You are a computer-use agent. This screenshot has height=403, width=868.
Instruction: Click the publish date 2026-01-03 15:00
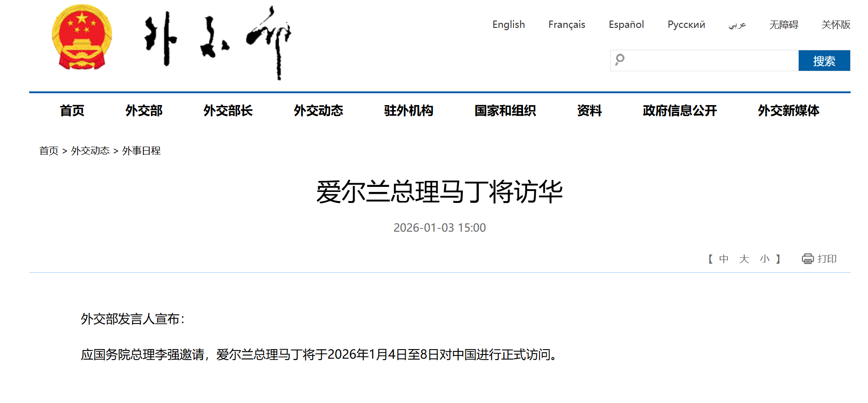[439, 228]
